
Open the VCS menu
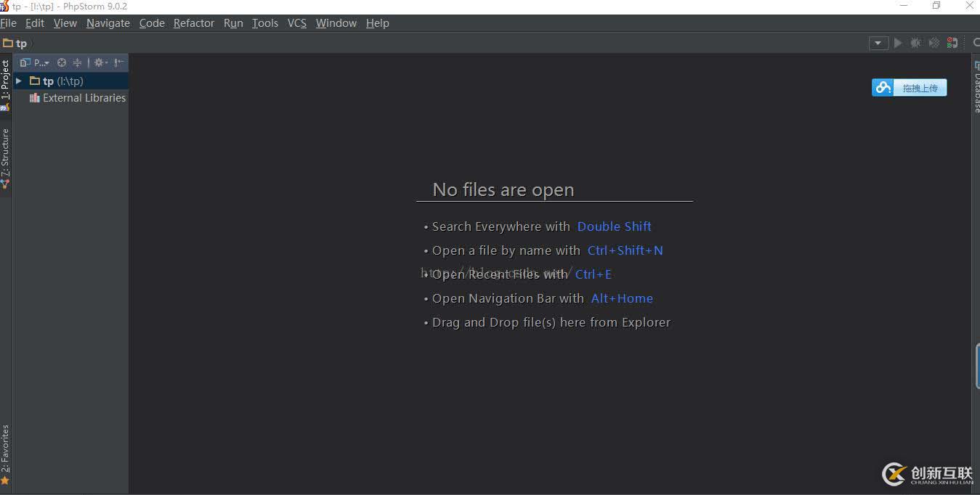click(x=296, y=23)
